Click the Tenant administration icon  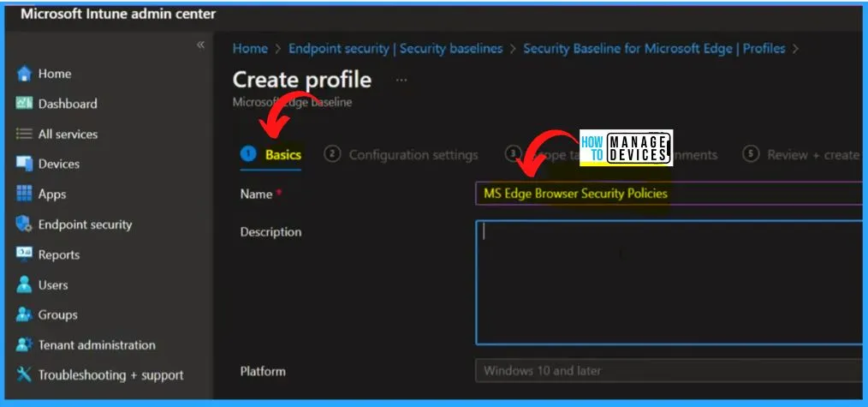pos(24,344)
